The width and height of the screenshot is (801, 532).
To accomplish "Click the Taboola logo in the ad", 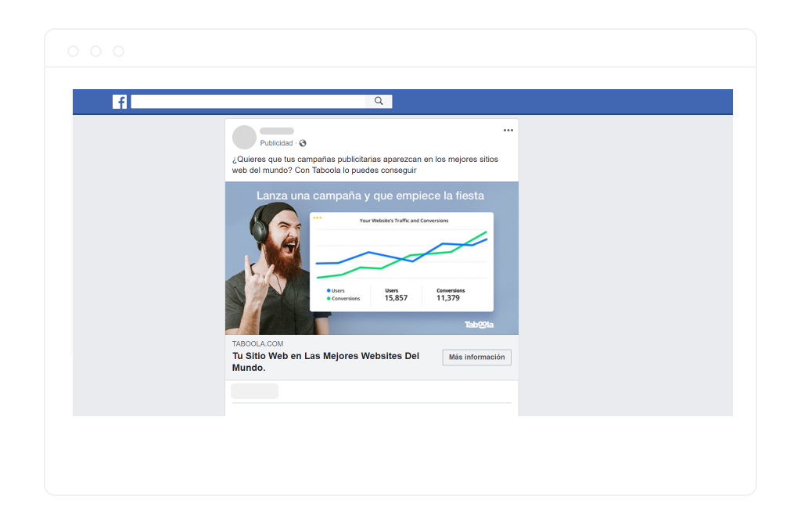I will 479,325.
